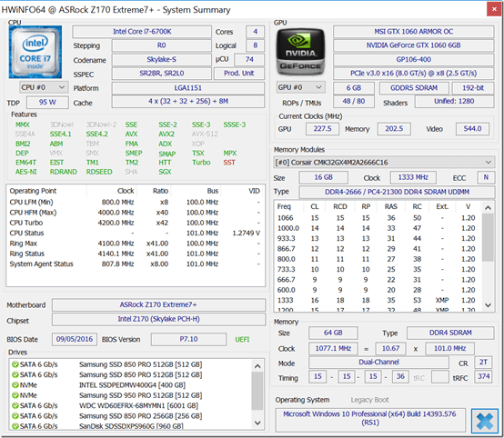Click the LGA1151 platform field
Image resolution: width=504 pixels, height=438 pixels.
(188, 88)
